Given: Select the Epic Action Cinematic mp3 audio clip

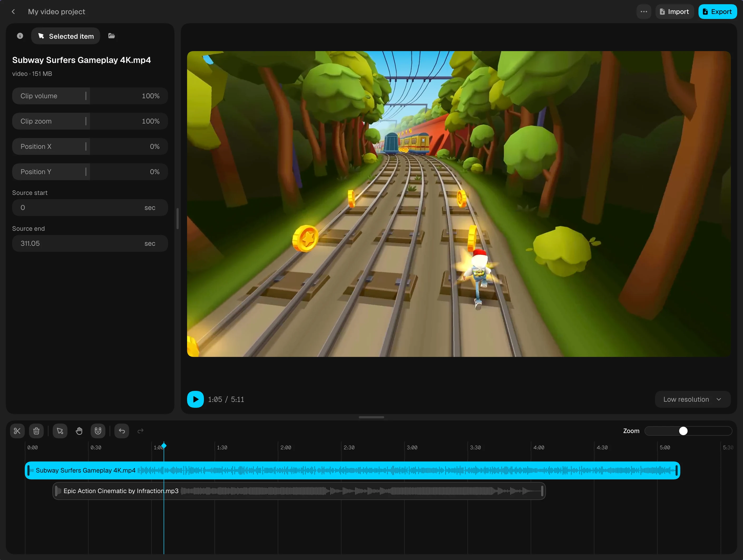Looking at the screenshot, I should [299, 491].
